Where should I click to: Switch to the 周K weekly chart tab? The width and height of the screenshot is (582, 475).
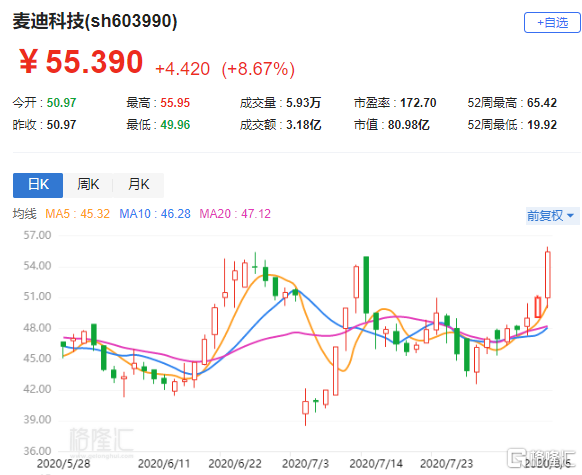tap(88, 185)
